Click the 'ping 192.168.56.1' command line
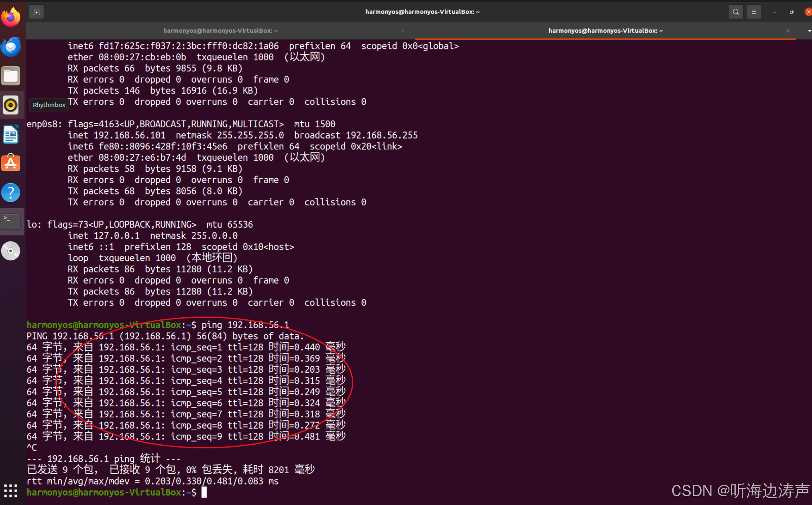This screenshot has width=812, height=505. tap(158, 325)
